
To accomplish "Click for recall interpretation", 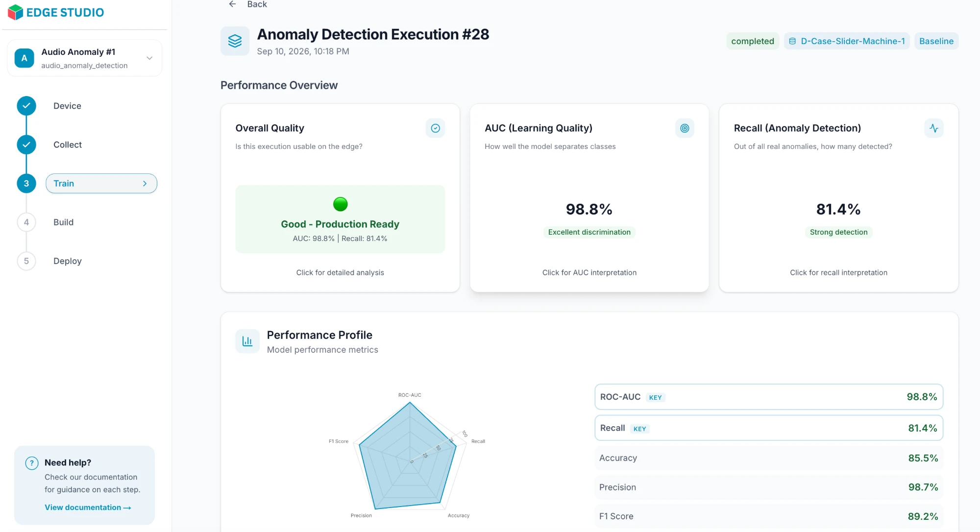I will click(838, 272).
